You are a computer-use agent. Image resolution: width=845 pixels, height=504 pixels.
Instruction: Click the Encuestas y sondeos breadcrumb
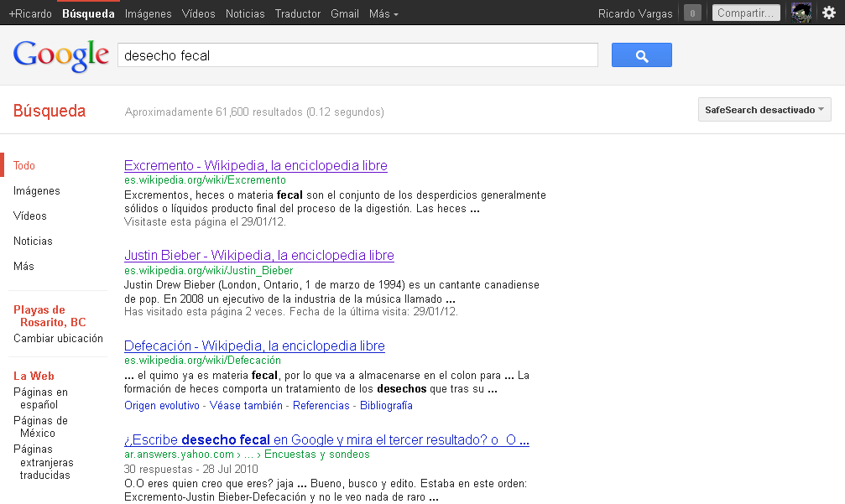(317, 454)
